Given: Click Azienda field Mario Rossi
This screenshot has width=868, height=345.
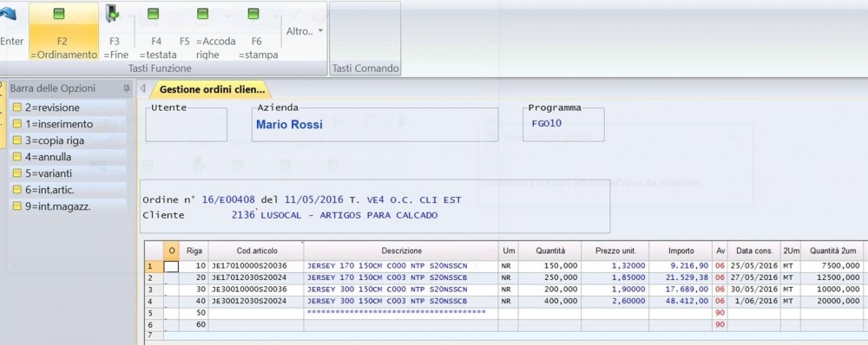Looking at the screenshot, I should pyautogui.click(x=375, y=125).
